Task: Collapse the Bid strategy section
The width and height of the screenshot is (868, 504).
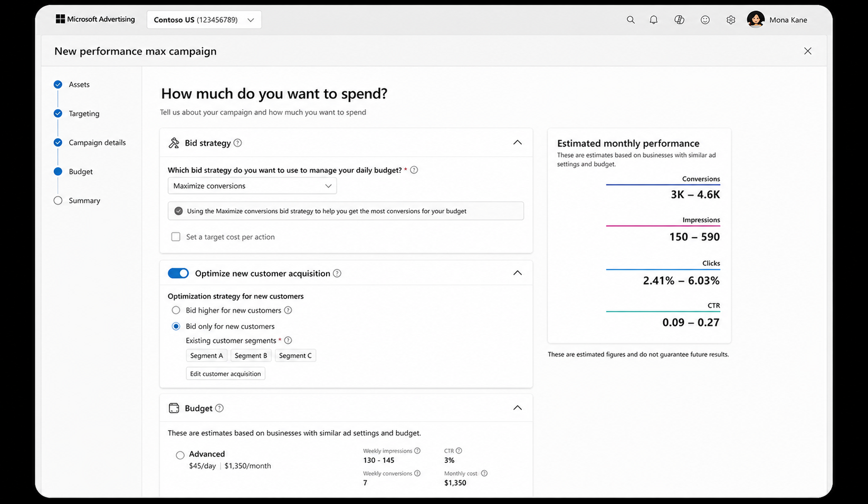Action: [518, 142]
